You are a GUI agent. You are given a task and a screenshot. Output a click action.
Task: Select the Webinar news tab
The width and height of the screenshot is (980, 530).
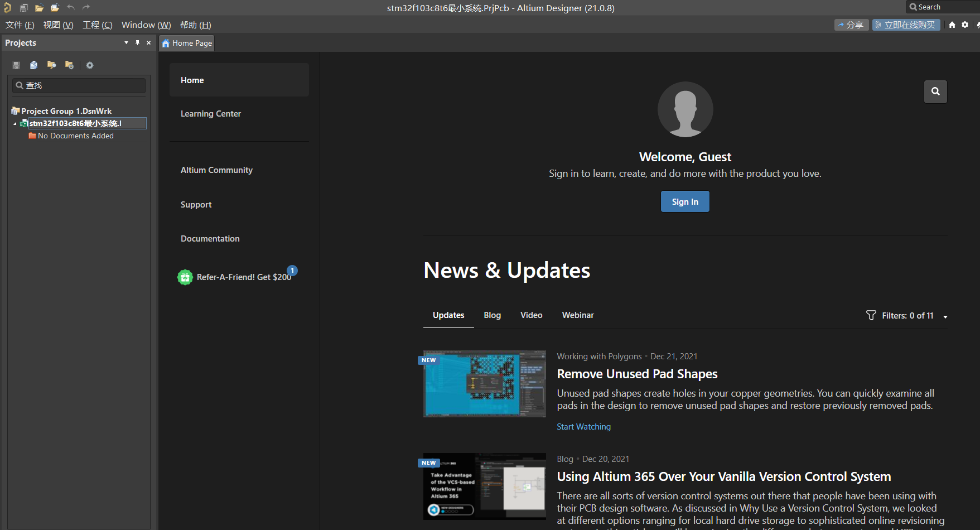(x=578, y=315)
